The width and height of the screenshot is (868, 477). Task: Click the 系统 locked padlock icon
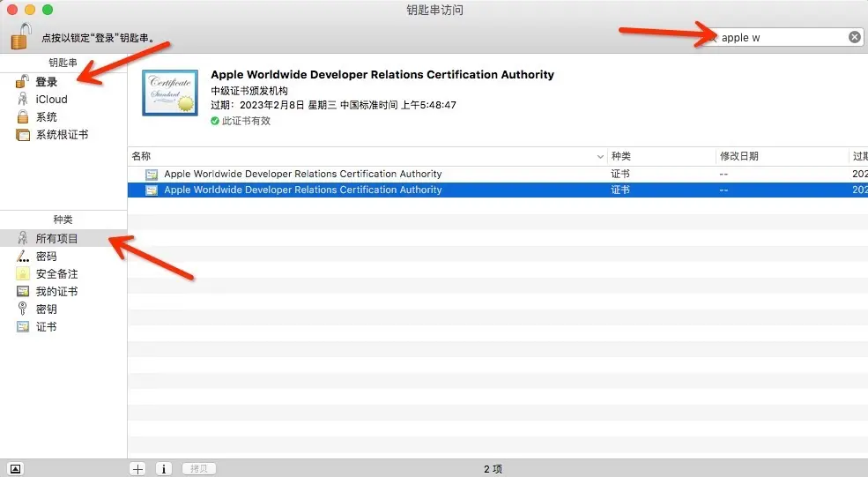23,116
